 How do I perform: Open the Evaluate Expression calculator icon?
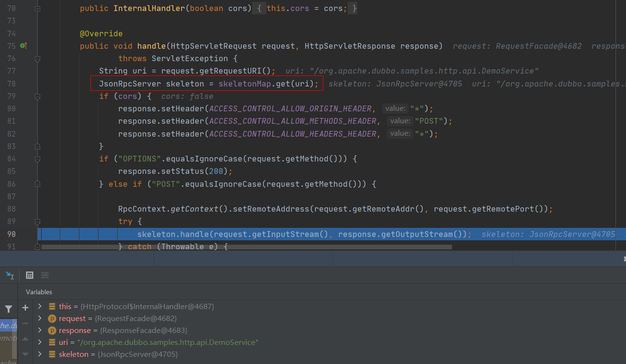click(x=30, y=275)
